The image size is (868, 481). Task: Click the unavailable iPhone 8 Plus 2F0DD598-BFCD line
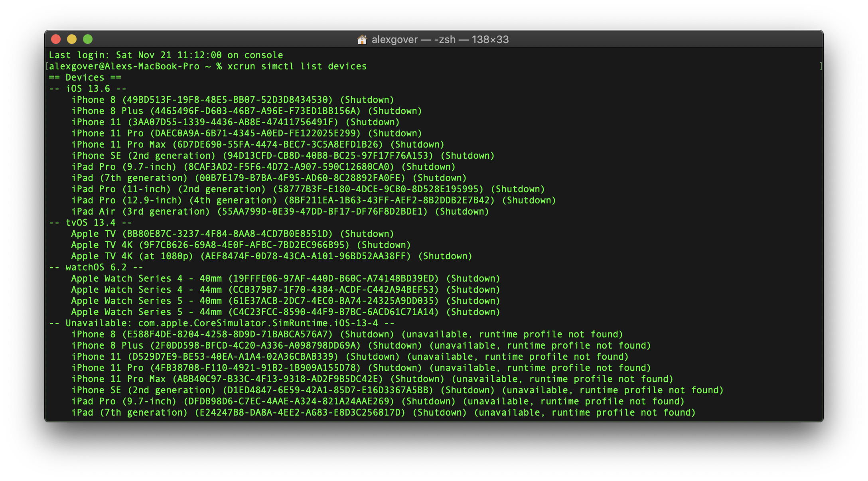click(x=361, y=345)
